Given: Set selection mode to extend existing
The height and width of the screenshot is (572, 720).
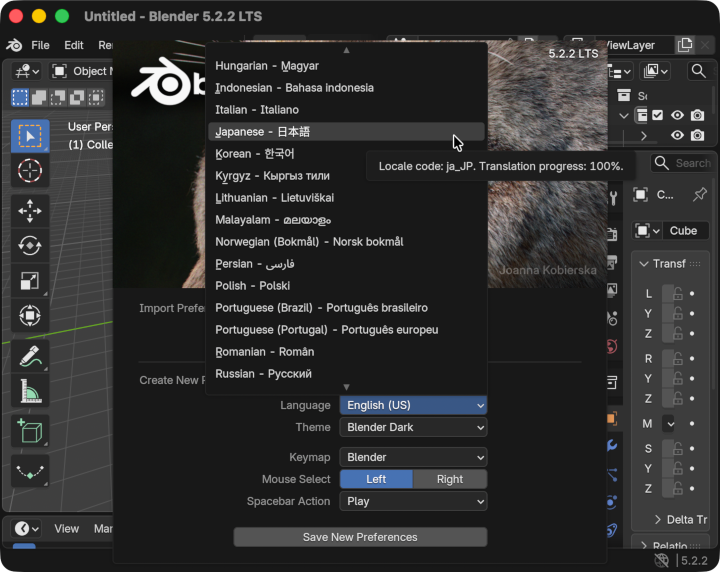Looking at the screenshot, I should [39, 97].
